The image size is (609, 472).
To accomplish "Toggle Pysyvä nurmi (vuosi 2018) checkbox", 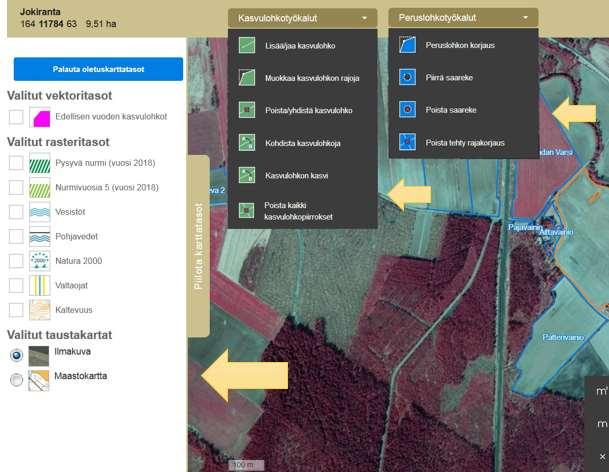I will pyautogui.click(x=16, y=163).
